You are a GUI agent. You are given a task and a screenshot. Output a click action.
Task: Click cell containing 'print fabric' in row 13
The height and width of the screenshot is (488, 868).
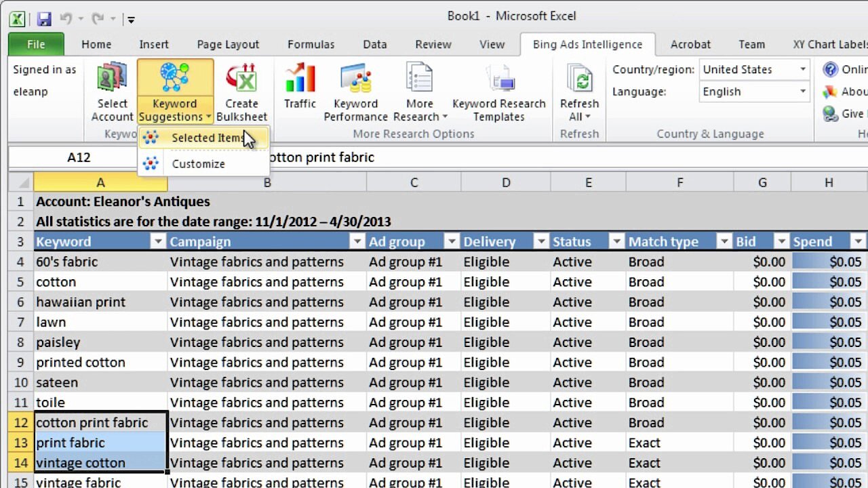100,443
